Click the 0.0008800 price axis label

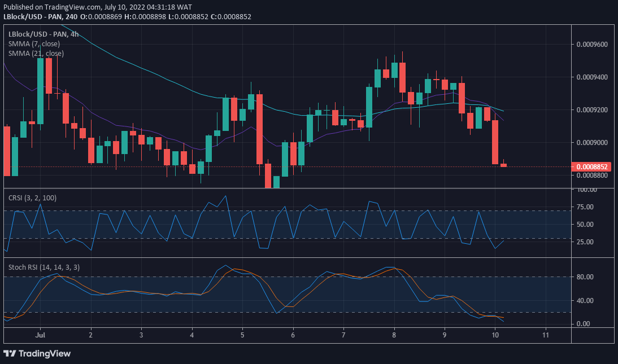pos(592,175)
